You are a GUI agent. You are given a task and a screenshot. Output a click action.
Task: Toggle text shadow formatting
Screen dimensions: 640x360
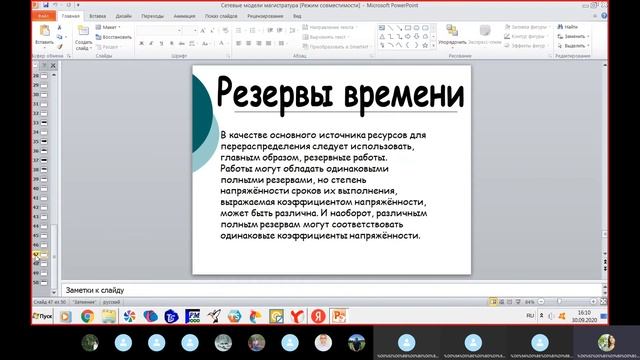(171, 43)
